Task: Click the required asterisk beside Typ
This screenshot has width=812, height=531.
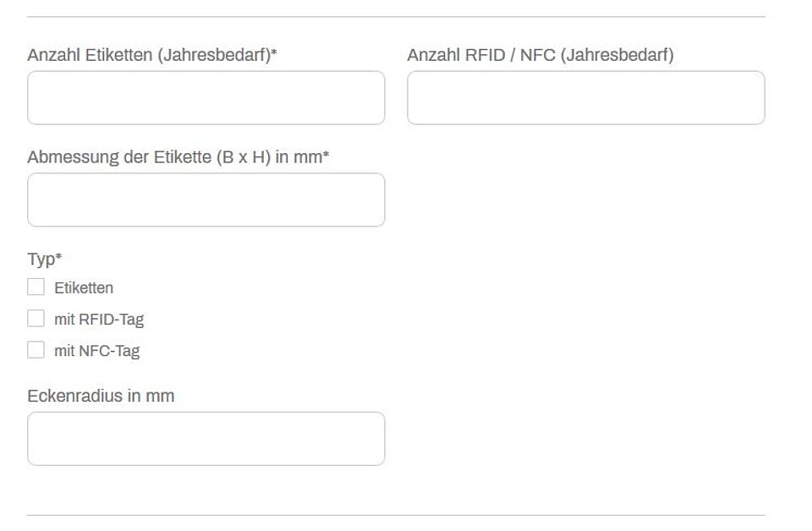Action: (x=59, y=258)
